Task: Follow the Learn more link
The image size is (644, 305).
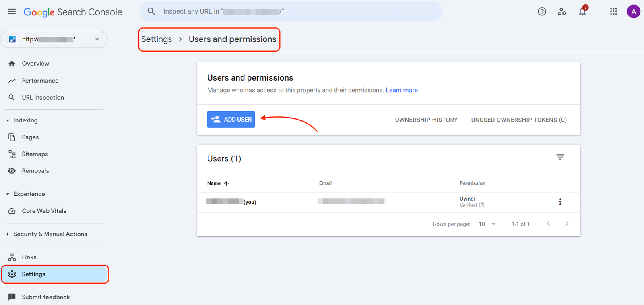Action: click(x=401, y=90)
